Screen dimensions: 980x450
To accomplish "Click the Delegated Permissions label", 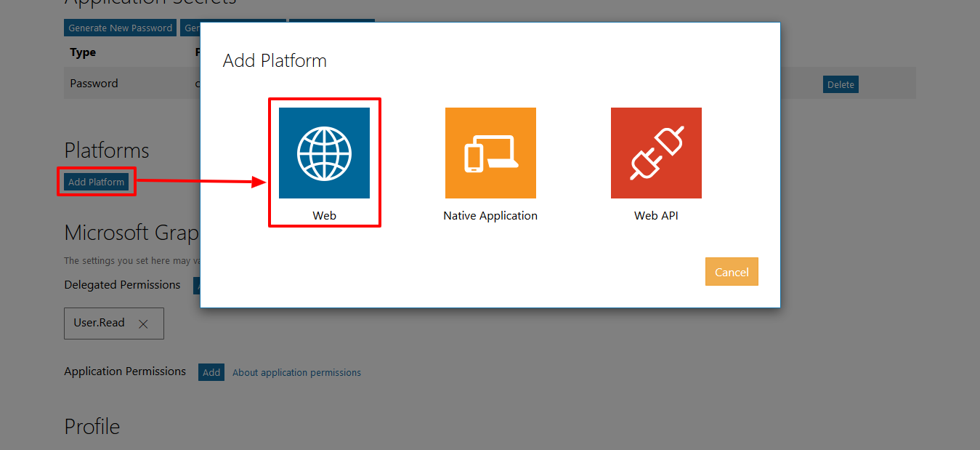I will (122, 285).
